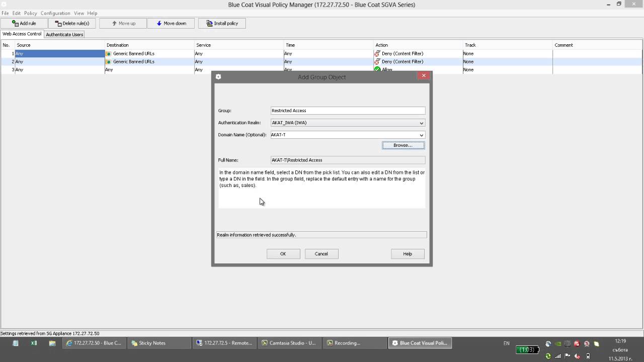Open File Explorer from the taskbar

(x=52, y=343)
